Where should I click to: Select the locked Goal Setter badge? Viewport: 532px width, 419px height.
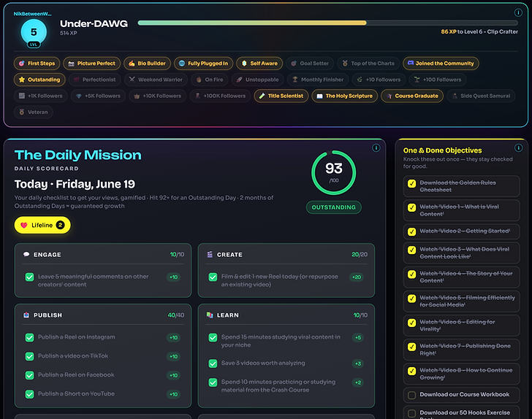[310, 64]
